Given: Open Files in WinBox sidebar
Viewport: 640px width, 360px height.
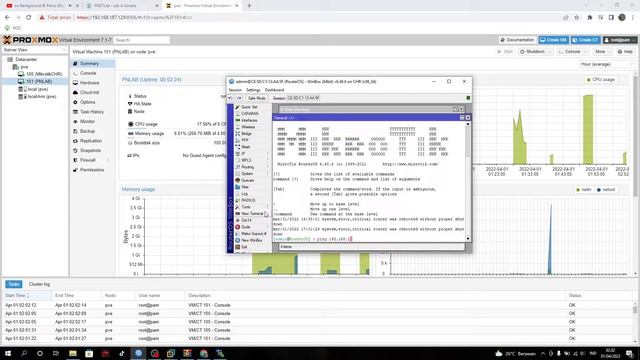Looking at the screenshot, I should [x=242, y=187].
